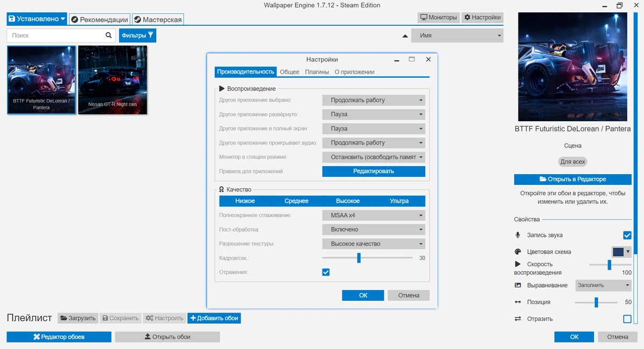644x349 pixels.
Task: Open wallpaper from file
Action: tap(167, 337)
